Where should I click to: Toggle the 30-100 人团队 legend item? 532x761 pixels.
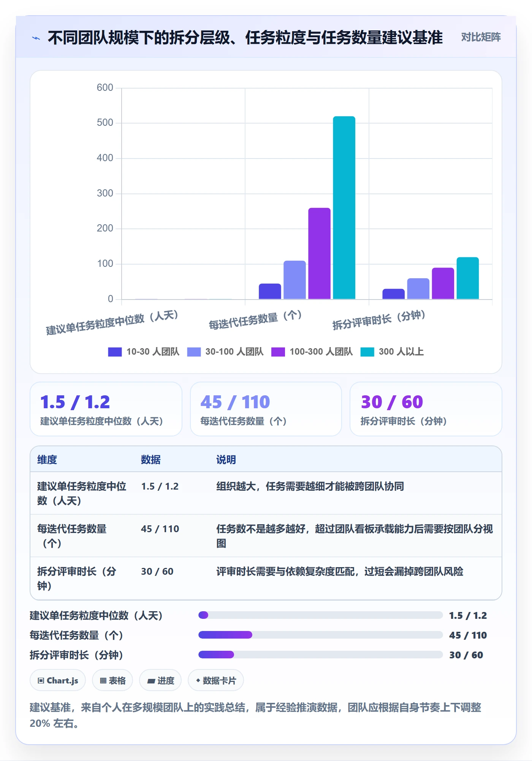pos(225,352)
